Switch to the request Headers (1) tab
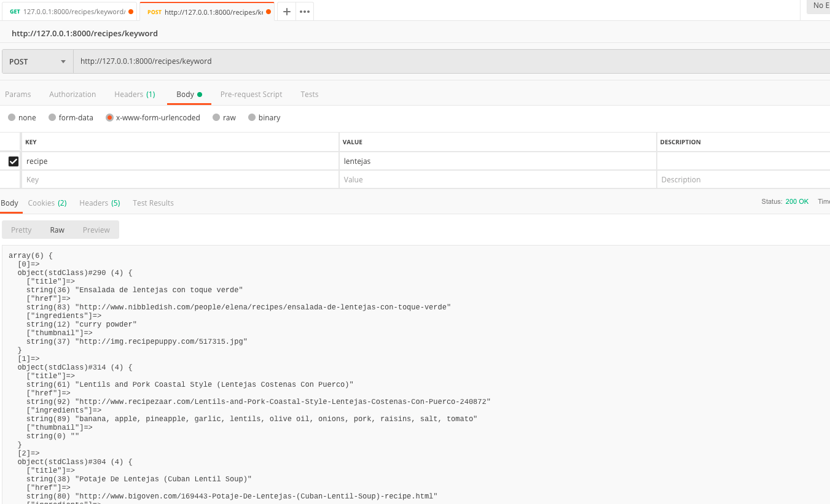The height and width of the screenshot is (504, 830). (135, 95)
